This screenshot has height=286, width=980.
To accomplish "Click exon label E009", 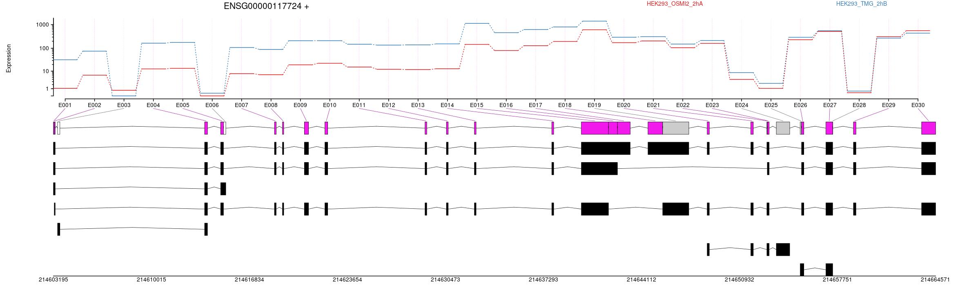I will point(300,105).
